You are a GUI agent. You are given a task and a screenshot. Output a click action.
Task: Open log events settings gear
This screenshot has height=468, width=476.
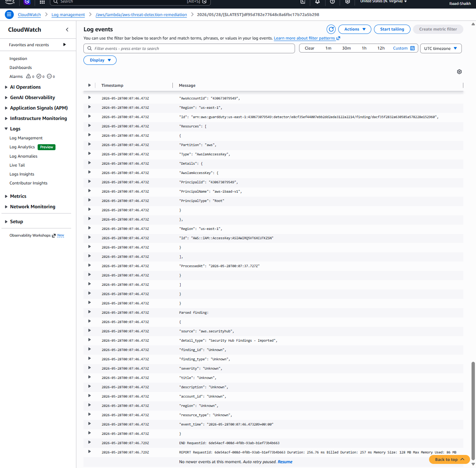(x=459, y=72)
